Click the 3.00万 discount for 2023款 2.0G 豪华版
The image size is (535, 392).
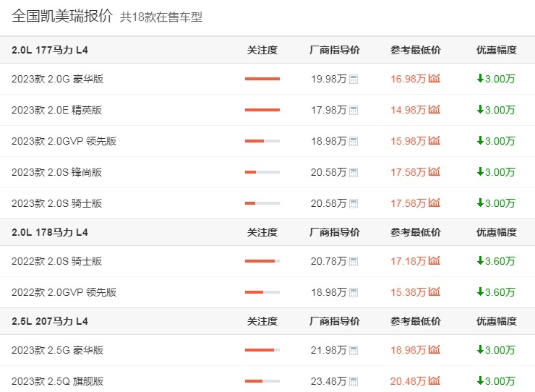496,79
